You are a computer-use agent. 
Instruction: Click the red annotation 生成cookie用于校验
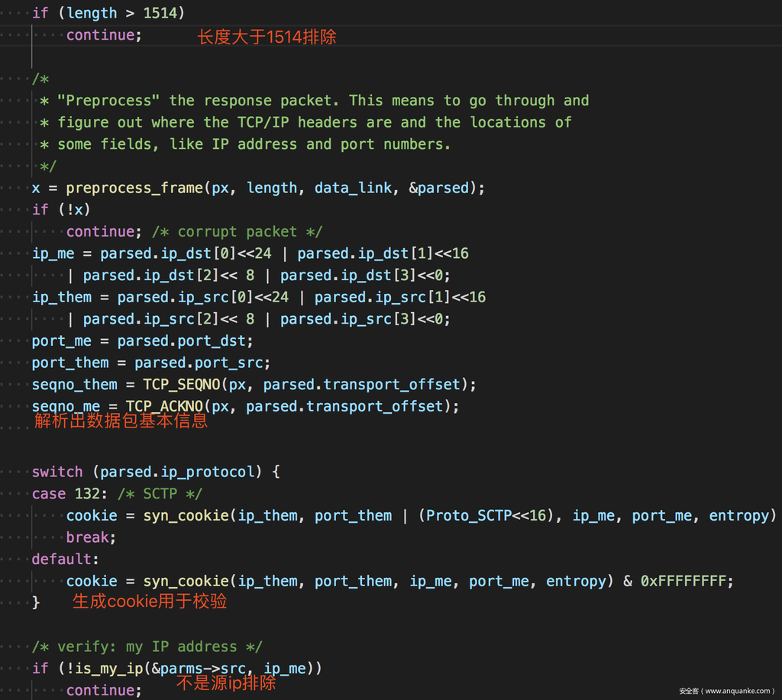150,602
